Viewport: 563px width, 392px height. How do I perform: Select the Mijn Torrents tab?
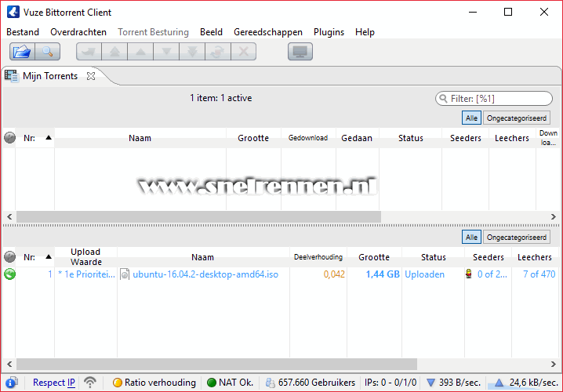(50, 76)
